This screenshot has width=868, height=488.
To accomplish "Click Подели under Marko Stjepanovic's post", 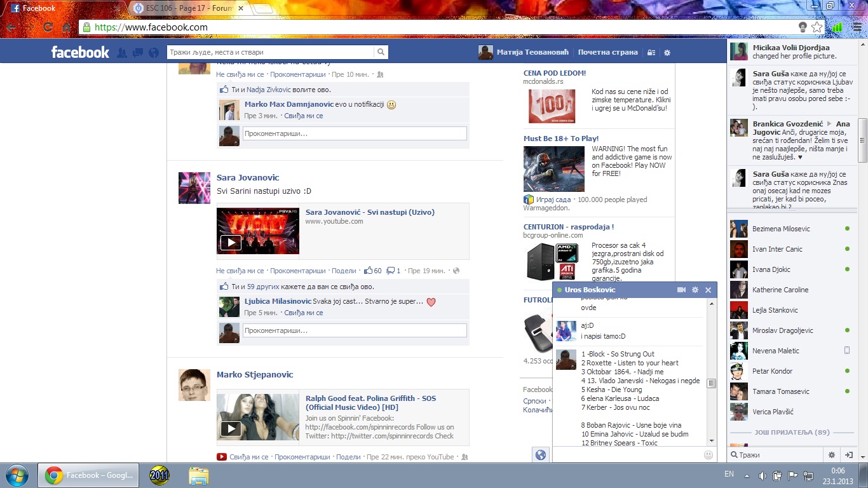I will [348, 457].
